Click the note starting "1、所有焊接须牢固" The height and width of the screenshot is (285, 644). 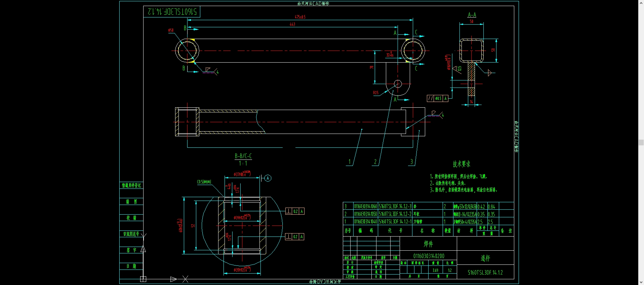point(458,176)
